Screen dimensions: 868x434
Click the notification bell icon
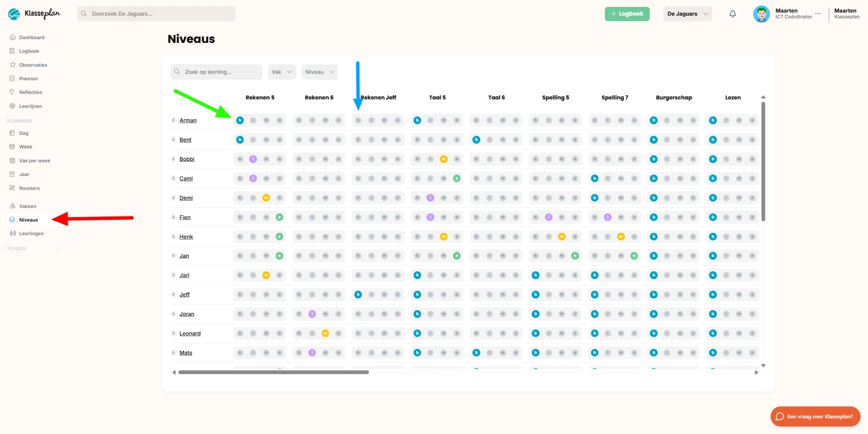click(x=733, y=14)
